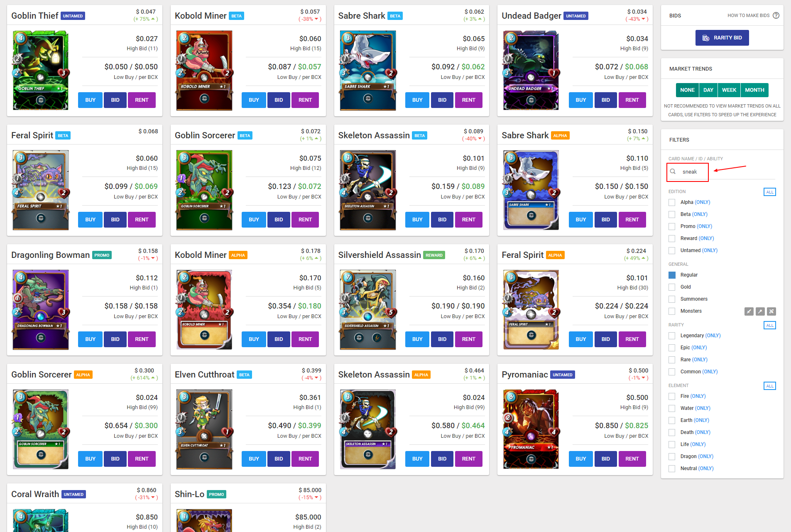This screenshot has width=791, height=532.
Task: Enable the Gold cards checkbox
Action: coord(672,287)
